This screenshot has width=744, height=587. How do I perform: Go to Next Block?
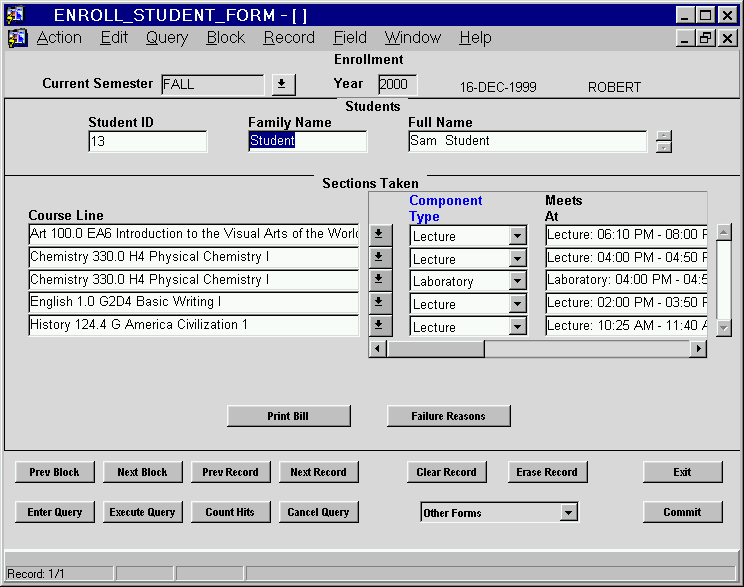(x=142, y=472)
